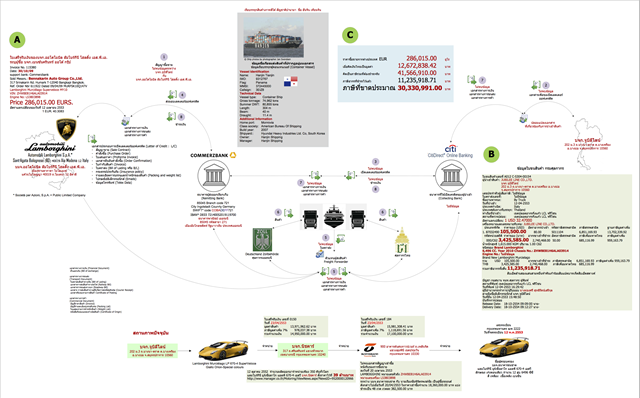640x398 pixels.
Task: Click the red Price 286,015.00 EURS text
Action: pos(41,102)
